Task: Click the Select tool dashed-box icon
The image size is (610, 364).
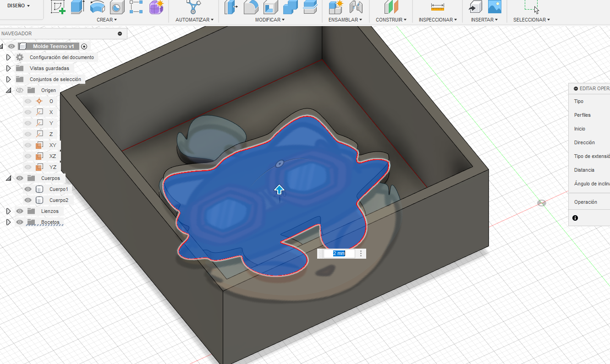Action: (531, 5)
